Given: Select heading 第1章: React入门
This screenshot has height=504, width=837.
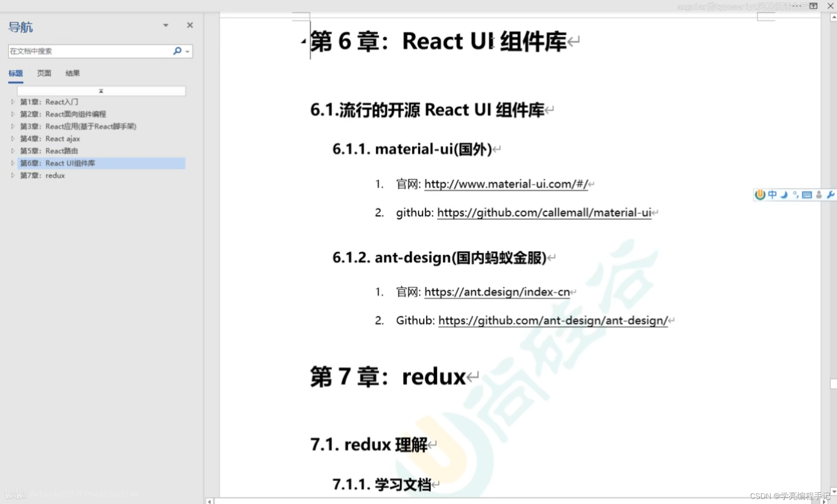Looking at the screenshot, I should pos(49,102).
